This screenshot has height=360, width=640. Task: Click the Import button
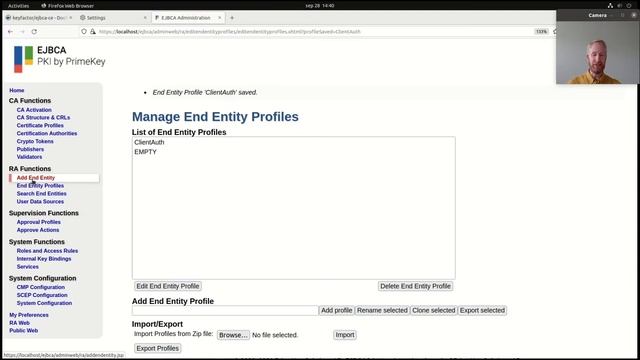pos(345,335)
